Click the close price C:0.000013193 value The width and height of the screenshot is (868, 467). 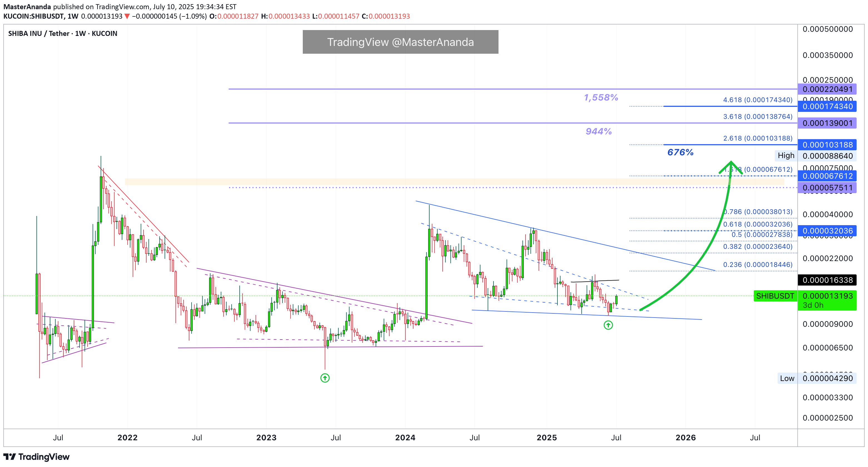[x=386, y=16]
